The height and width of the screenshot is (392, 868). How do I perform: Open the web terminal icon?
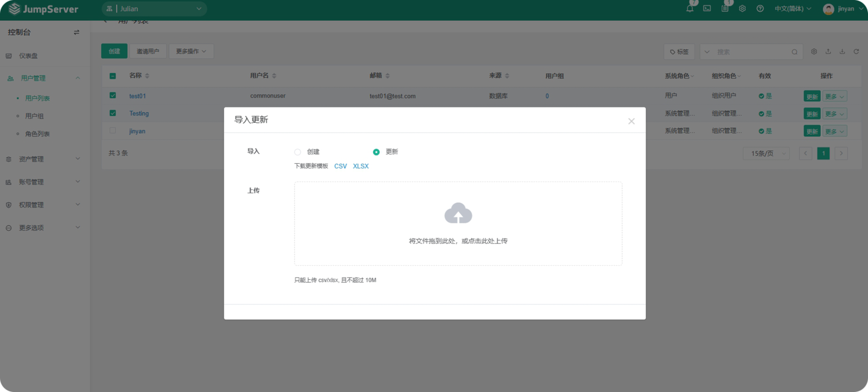pyautogui.click(x=707, y=9)
